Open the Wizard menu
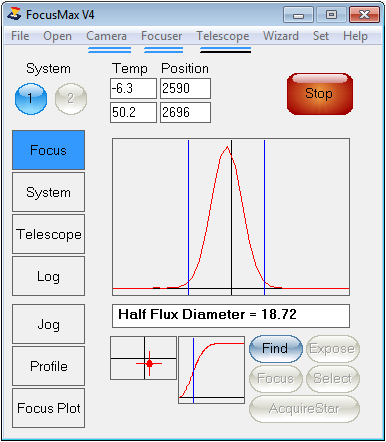 281,36
